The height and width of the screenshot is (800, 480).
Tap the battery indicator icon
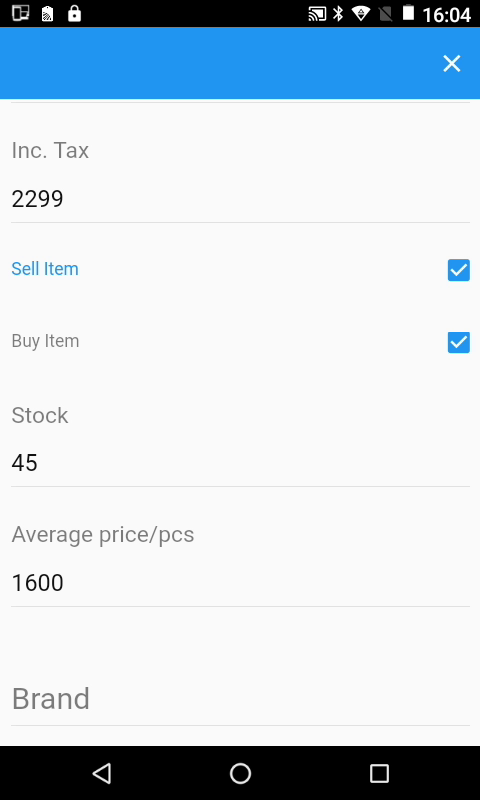[x=408, y=13]
